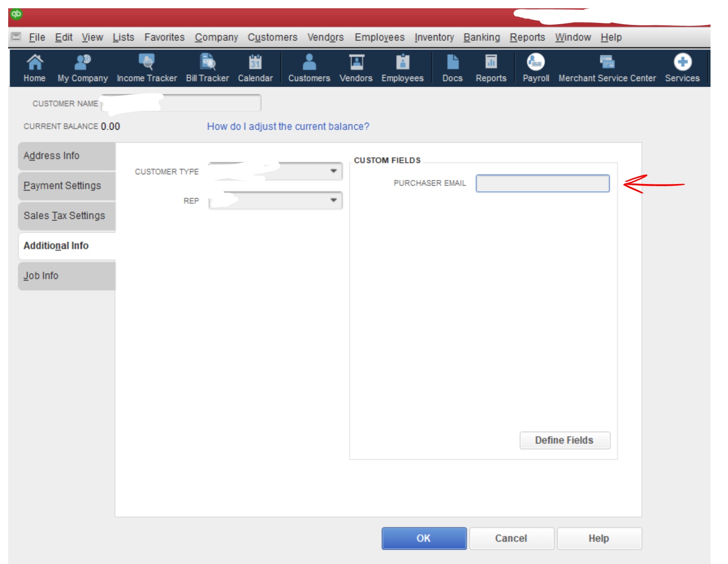The image size is (728, 564).
Task: Open the Customers center icon
Action: click(x=309, y=67)
